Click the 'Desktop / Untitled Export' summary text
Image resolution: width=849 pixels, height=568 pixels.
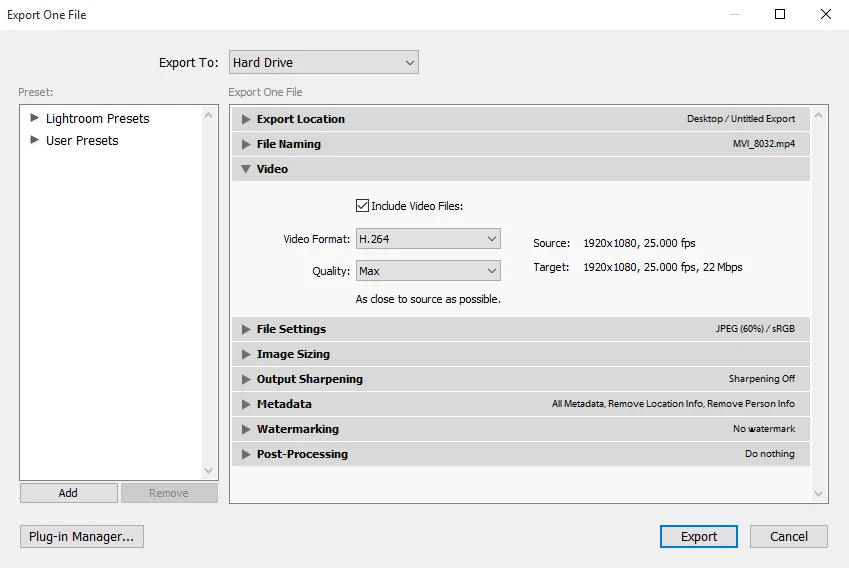[x=741, y=119]
